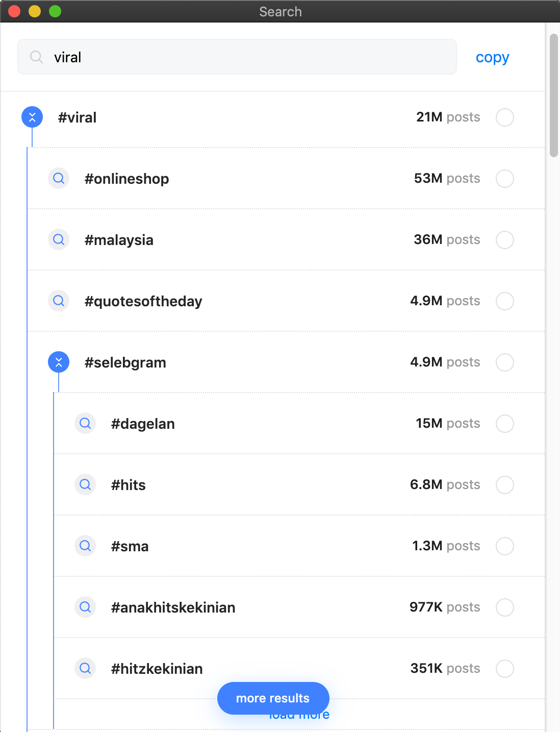Click the search icon beside #onlineshop
Image resolution: width=560 pixels, height=732 pixels.
tap(59, 178)
